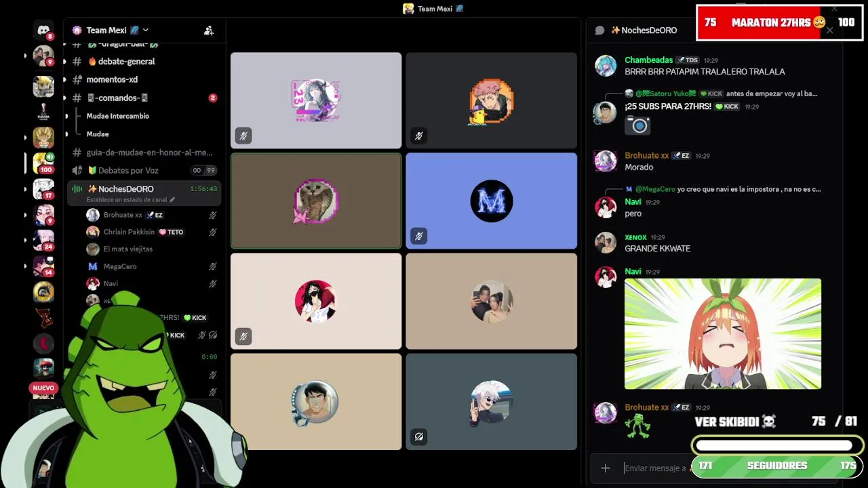This screenshot has width=868, height=488.
Task: Select the cat avatar video tile
Action: tap(316, 201)
